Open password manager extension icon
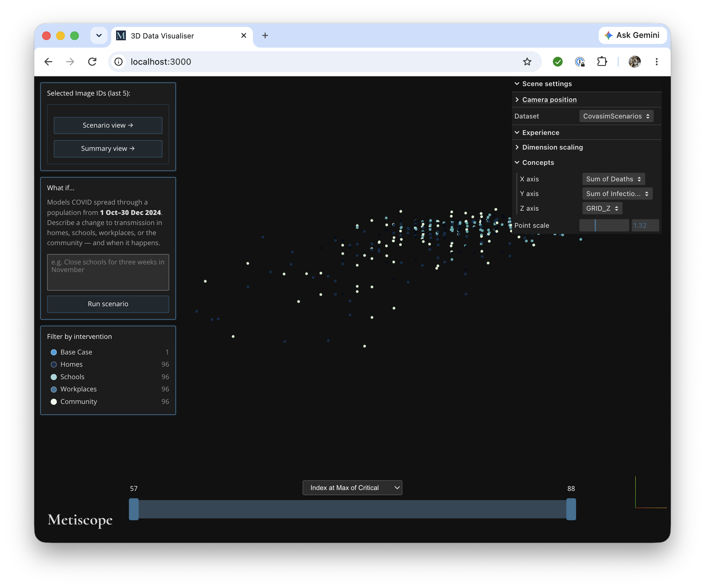This screenshot has width=705, height=588. 580,62
